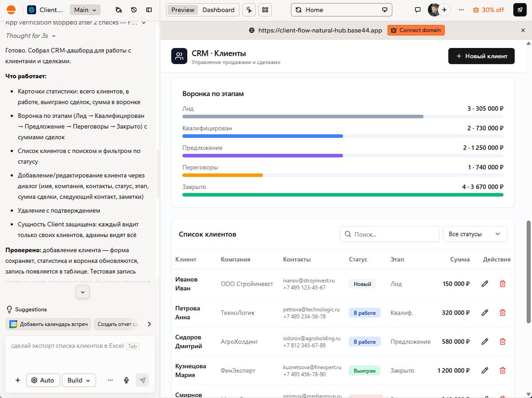Click the Новый клиент button
Screen dimensions: 532x398
(x=481, y=56)
